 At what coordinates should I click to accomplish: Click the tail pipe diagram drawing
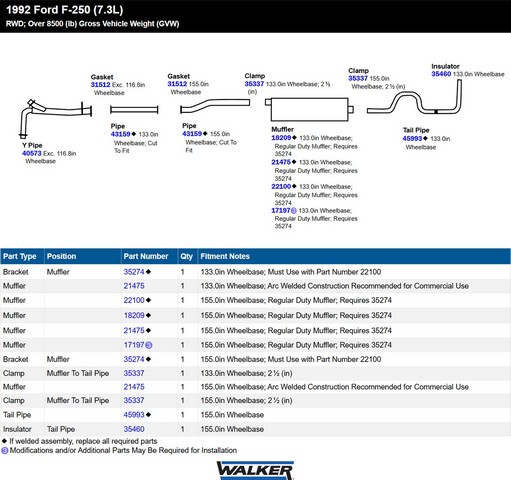tap(414, 98)
